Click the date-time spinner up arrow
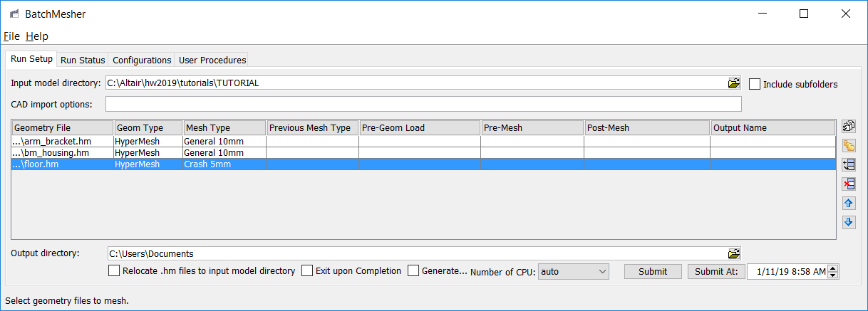The image size is (868, 311). [834, 268]
